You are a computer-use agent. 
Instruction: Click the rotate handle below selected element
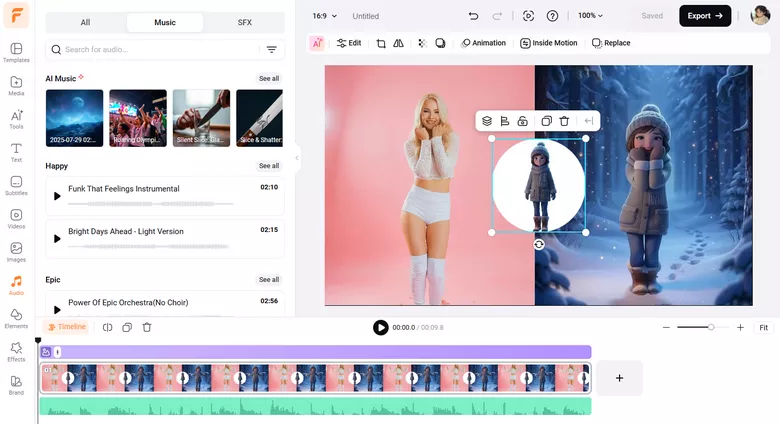tap(539, 244)
